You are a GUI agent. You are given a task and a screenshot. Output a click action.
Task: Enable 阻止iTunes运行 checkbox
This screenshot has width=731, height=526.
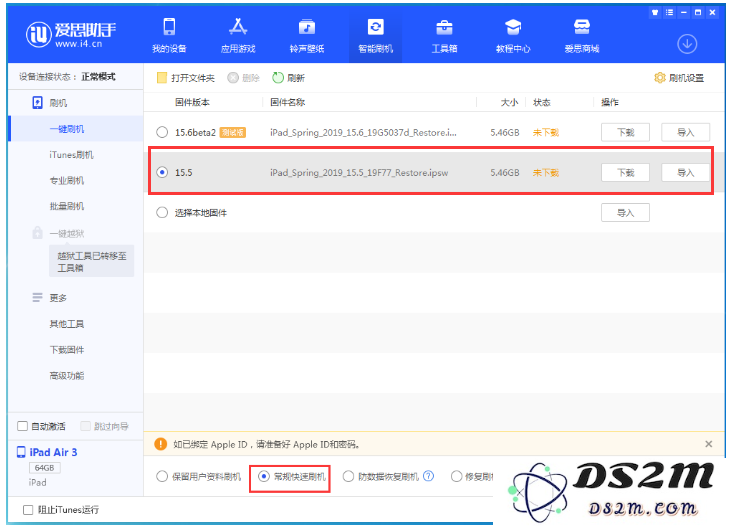28,510
